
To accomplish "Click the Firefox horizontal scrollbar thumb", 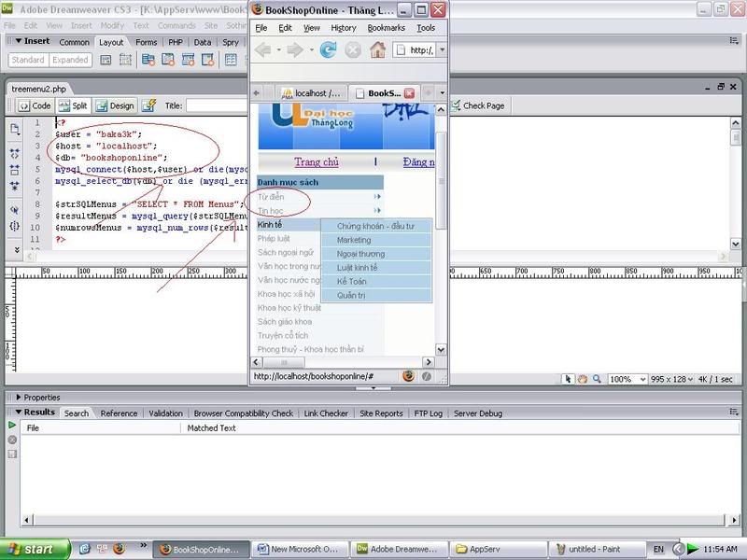I will coord(284,362).
